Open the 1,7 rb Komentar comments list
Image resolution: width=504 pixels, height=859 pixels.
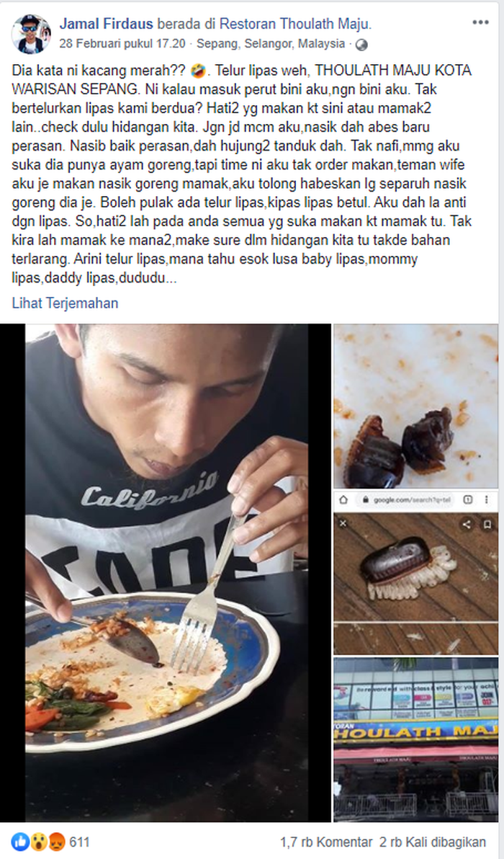326,842
